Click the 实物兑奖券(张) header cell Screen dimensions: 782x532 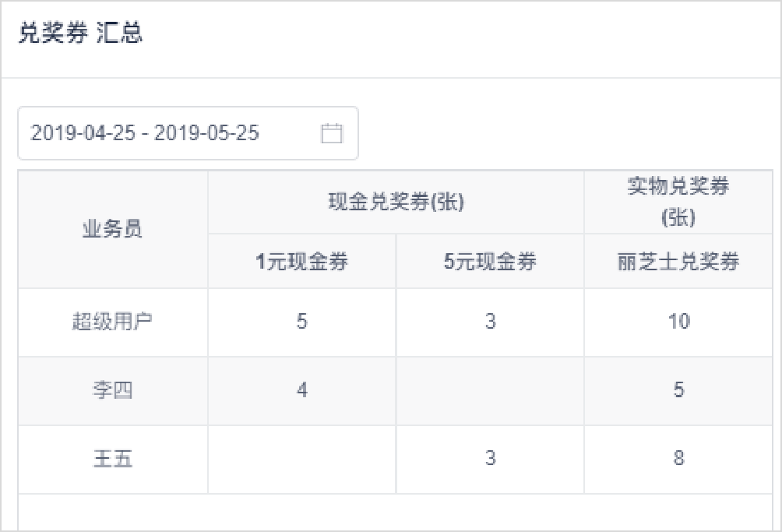coord(678,201)
